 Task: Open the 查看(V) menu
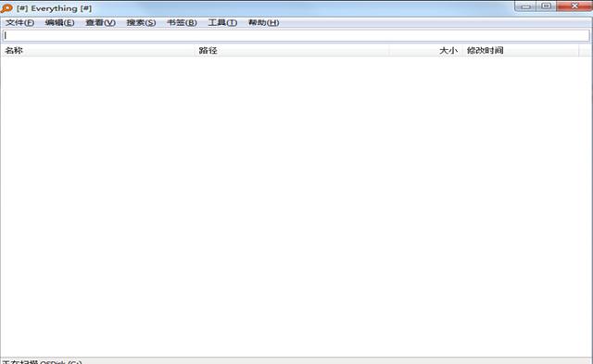click(x=100, y=22)
